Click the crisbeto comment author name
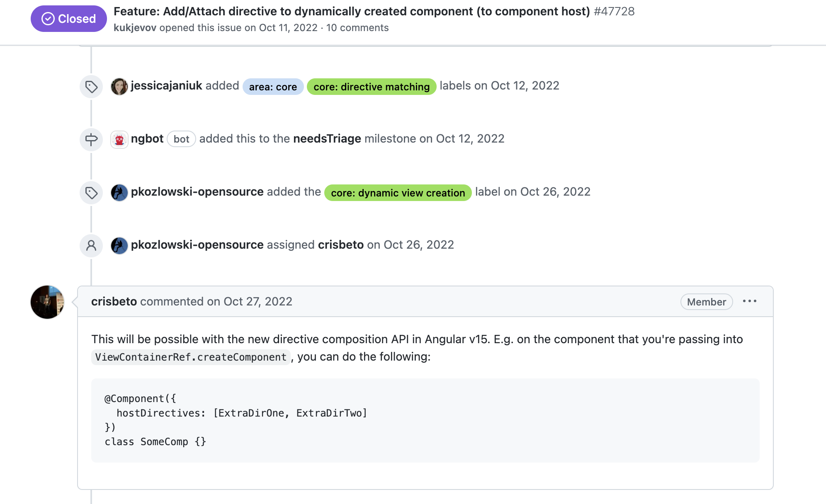This screenshot has height=504, width=826. (x=114, y=301)
